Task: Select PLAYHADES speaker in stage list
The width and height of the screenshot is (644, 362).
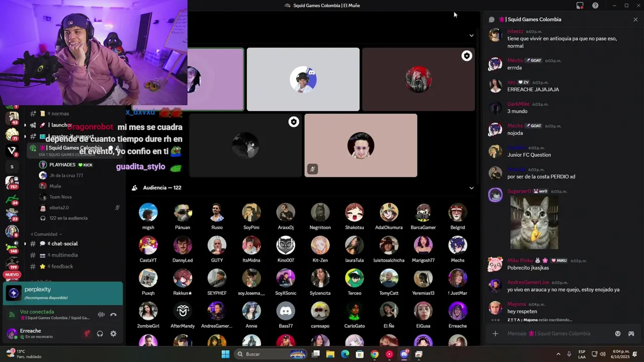Action: point(62,165)
